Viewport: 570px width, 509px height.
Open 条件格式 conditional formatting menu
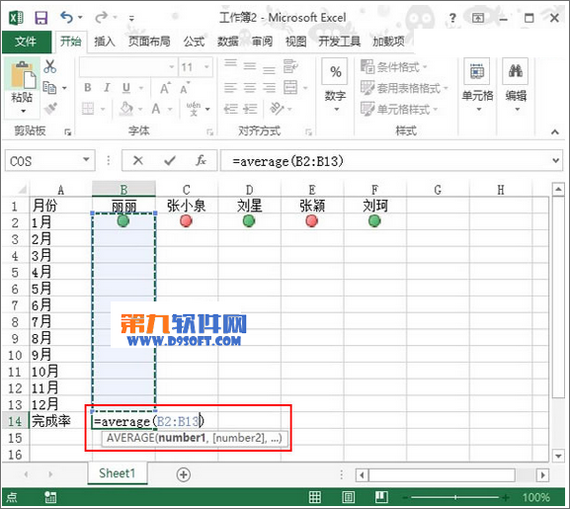click(x=394, y=67)
